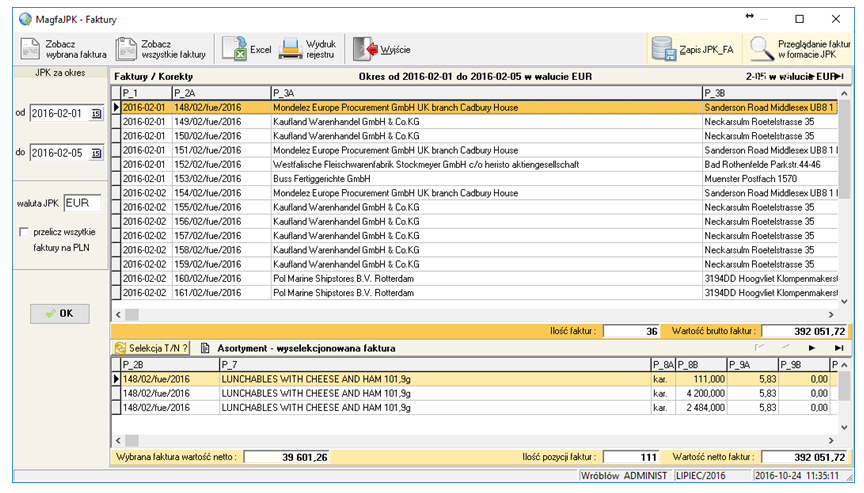Click the Ilość pozycji faktur value 111

(x=631, y=457)
